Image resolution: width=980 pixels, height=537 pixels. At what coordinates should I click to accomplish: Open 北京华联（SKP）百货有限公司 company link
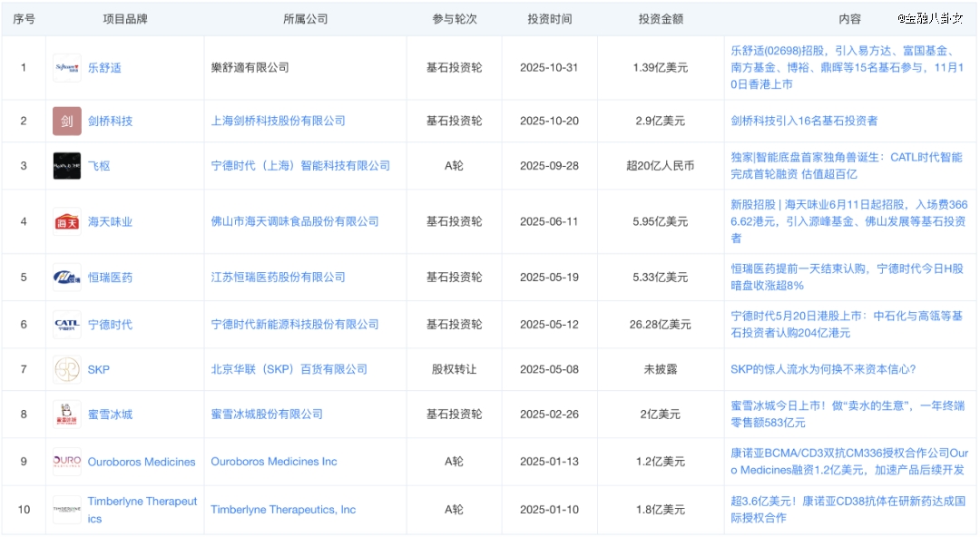[x=289, y=369]
